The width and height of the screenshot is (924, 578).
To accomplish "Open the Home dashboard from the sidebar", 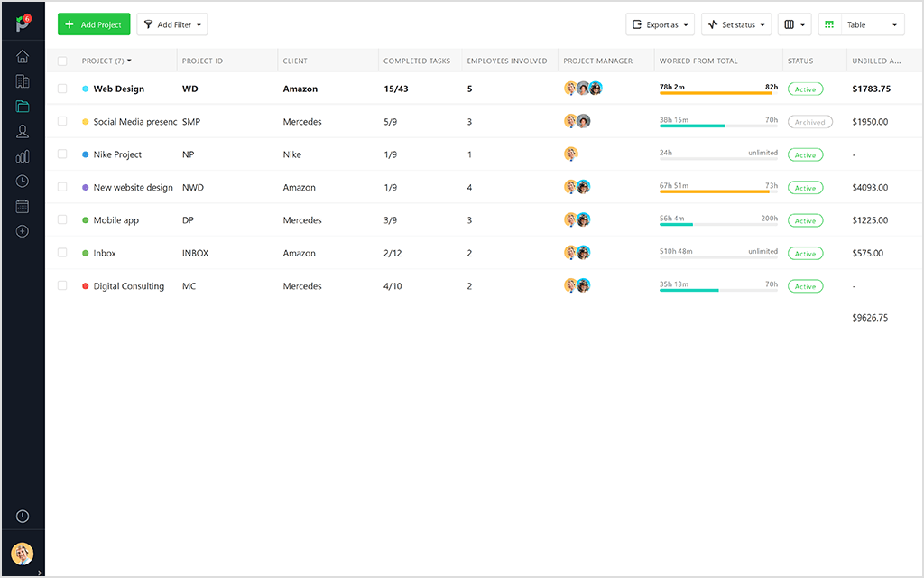I will coord(22,55).
